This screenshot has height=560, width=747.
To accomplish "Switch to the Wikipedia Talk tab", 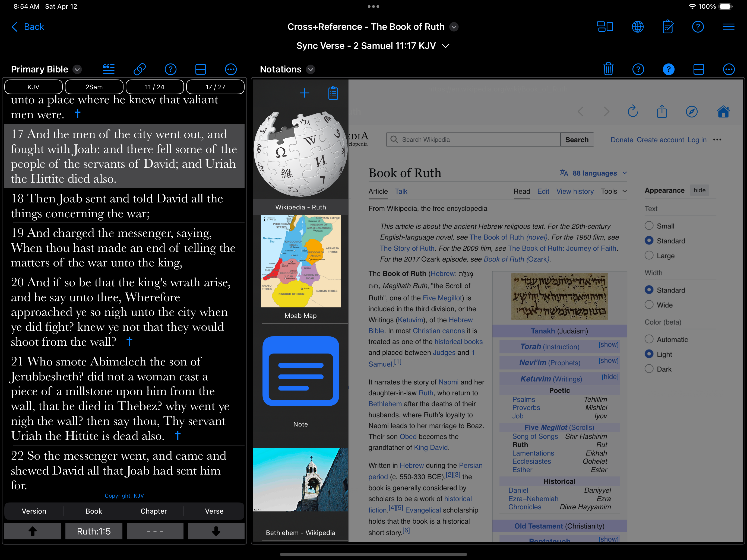I will (x=401, y=191).
